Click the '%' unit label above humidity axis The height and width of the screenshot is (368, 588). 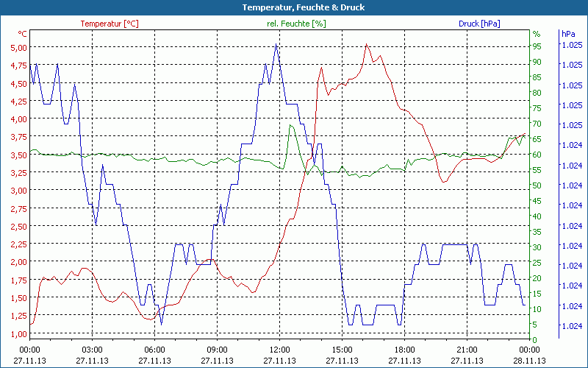tap(537, 34)
